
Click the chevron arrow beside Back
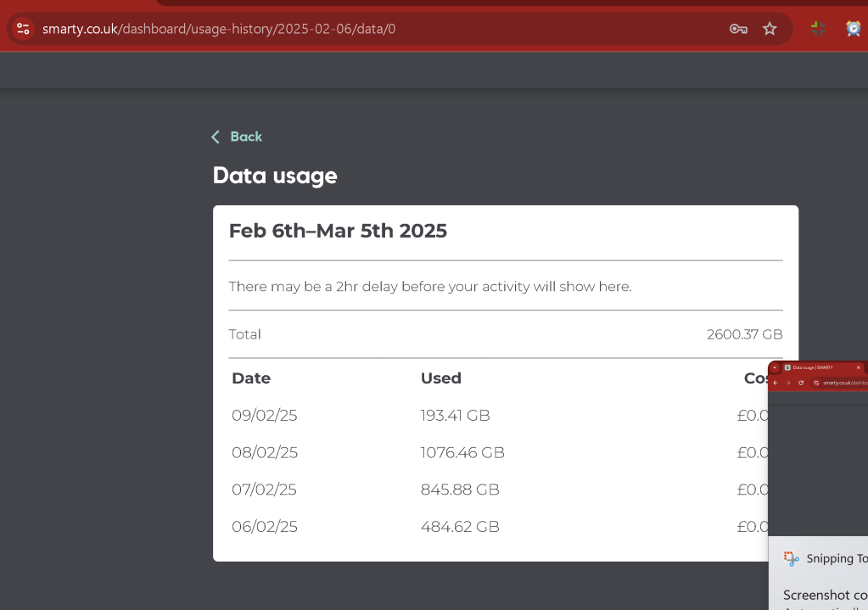[216, 137]
